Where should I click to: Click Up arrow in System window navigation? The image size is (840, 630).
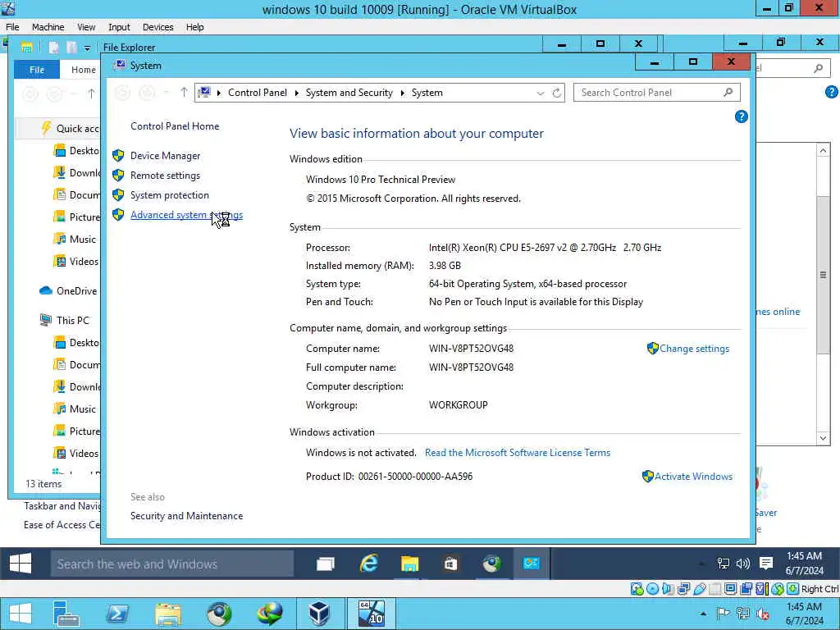(184, 92)
